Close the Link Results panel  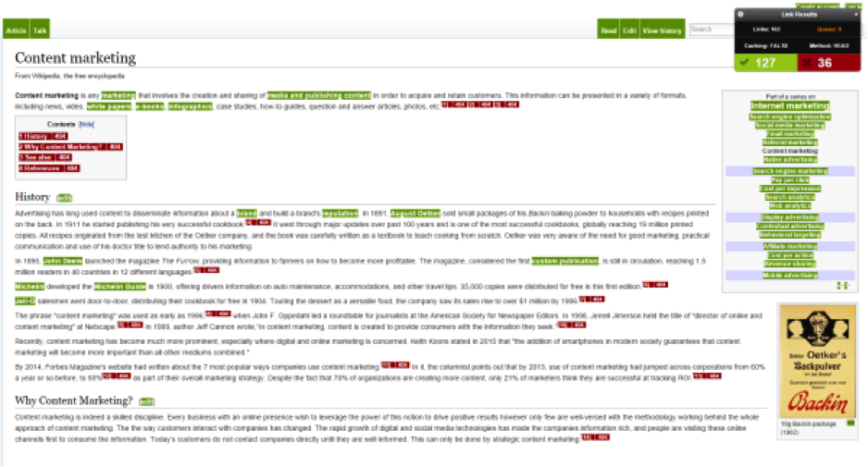tap(857, 15)
